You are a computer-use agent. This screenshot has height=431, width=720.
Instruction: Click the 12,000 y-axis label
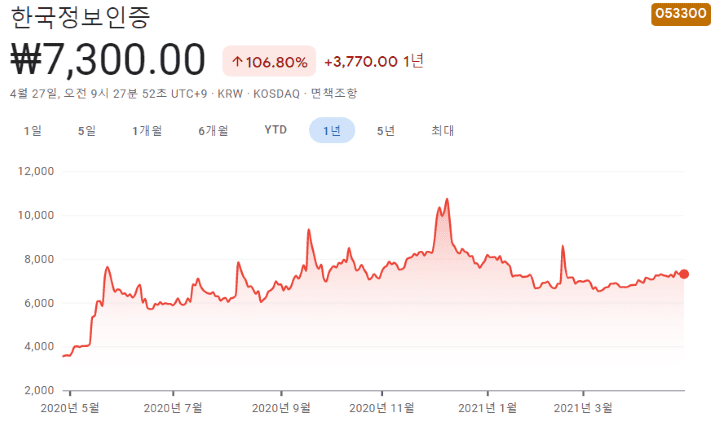[36, 171]
